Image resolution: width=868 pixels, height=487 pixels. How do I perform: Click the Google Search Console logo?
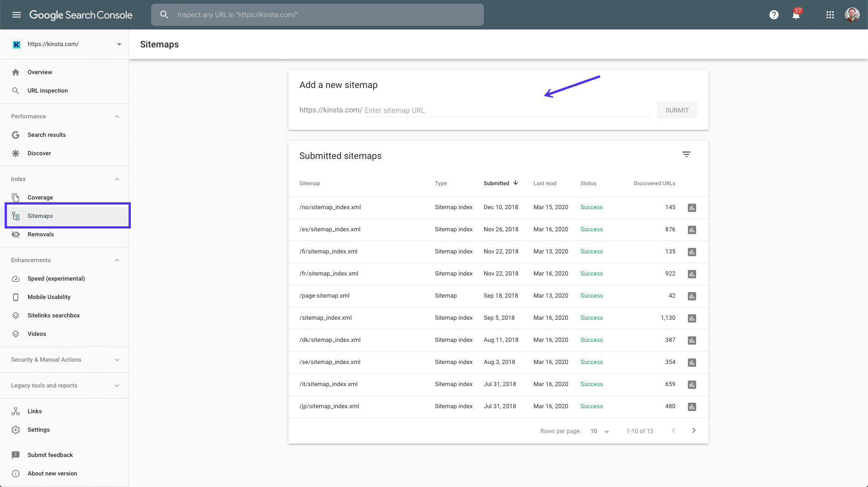tap(81, 15)
